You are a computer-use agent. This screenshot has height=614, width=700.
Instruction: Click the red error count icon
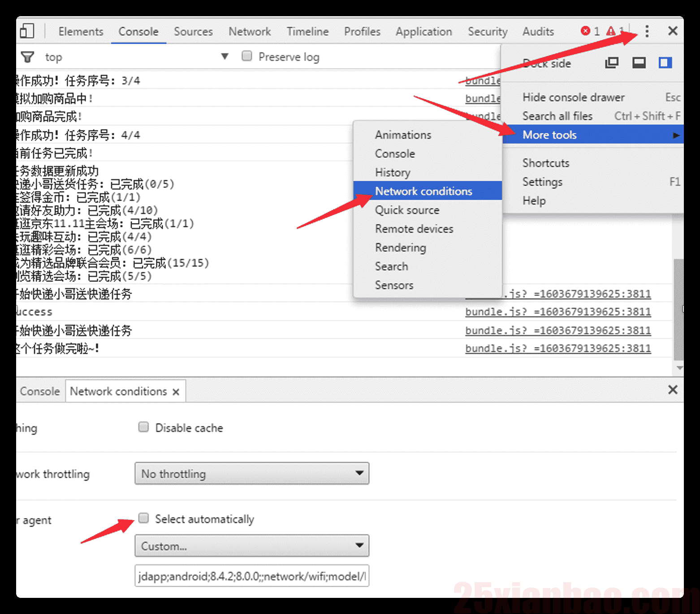click(x=585, y=31)
